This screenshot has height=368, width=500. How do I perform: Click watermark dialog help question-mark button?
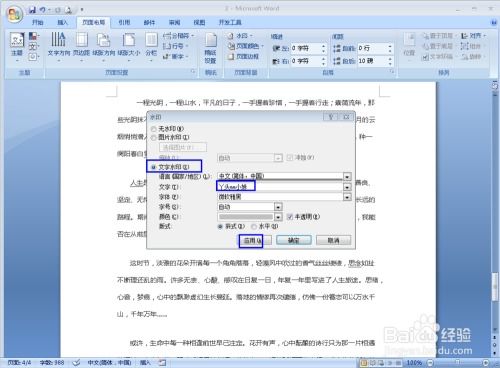point(331,117)
